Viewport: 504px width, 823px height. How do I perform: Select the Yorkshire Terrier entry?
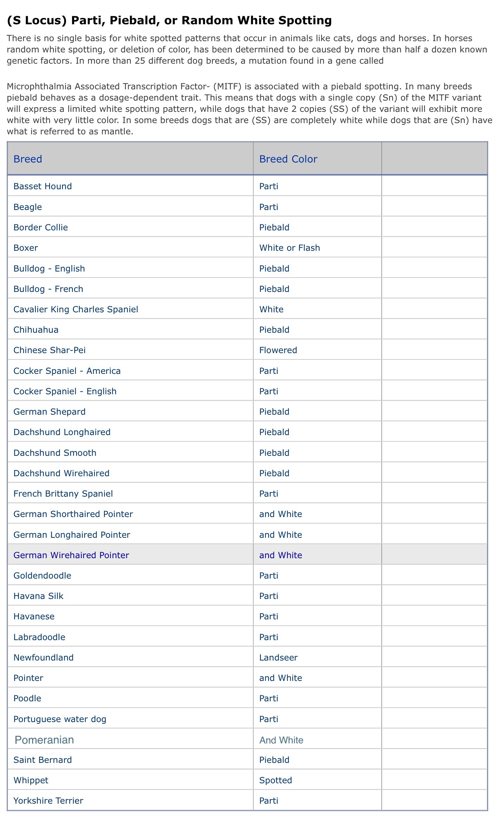tap(48, 800)
